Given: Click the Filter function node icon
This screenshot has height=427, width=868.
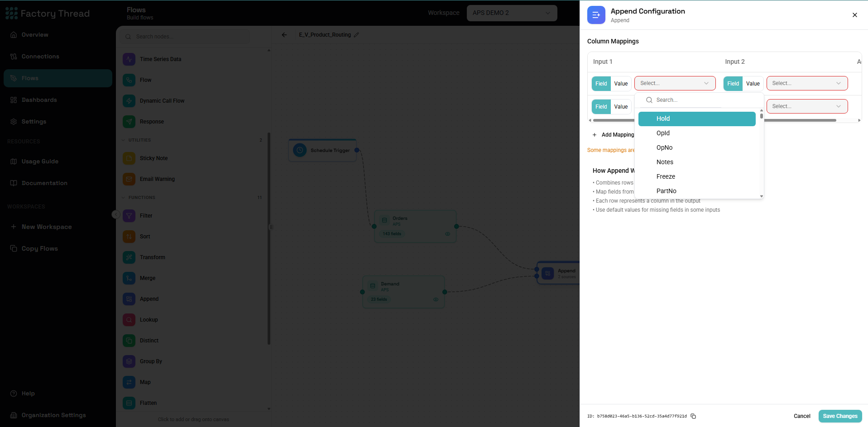Looking at the screenshot, I should pos(129,216).
